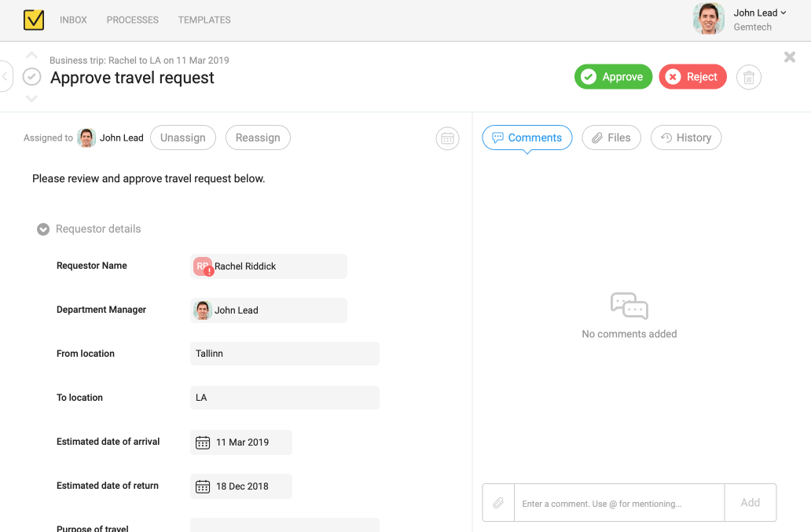
Task: Switch to the History tab
Action: click(x=685, y=138)
